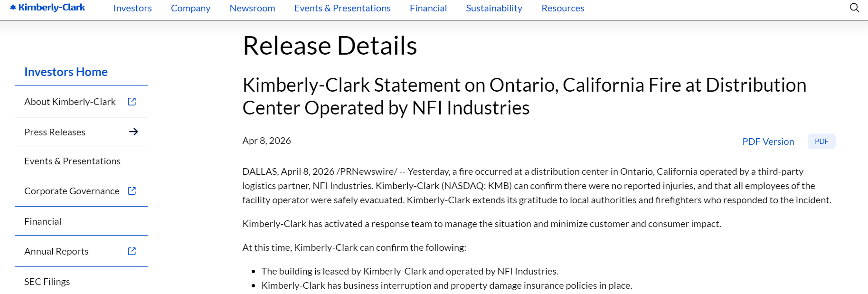Open SEC Filings in the sidebar
Screen dimensions: 868x294
(x=47, y=282)
